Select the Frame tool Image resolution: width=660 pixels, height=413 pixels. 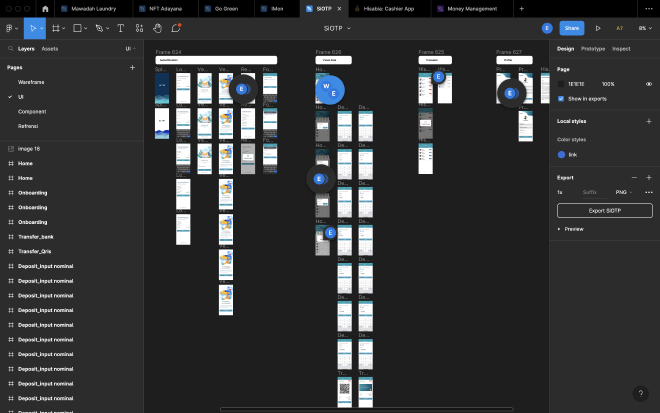56,28
